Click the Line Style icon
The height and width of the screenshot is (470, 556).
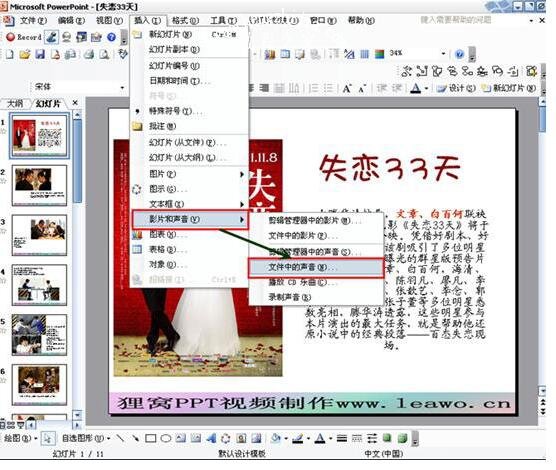342,438
